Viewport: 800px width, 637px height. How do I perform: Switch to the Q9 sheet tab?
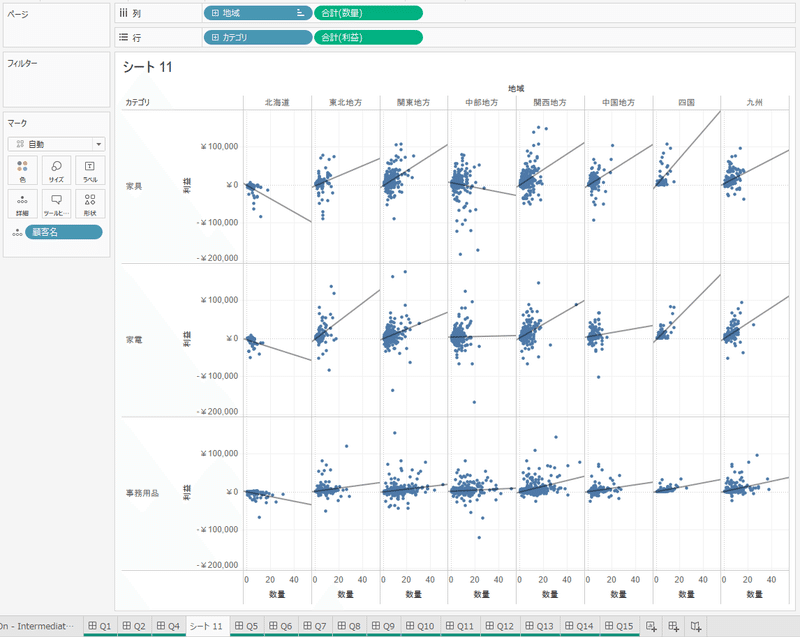pos(384,626)
